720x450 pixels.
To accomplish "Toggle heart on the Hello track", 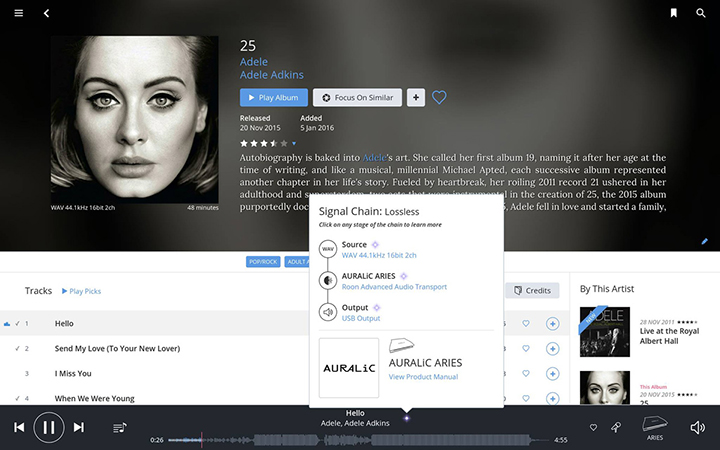I will 526,323.
